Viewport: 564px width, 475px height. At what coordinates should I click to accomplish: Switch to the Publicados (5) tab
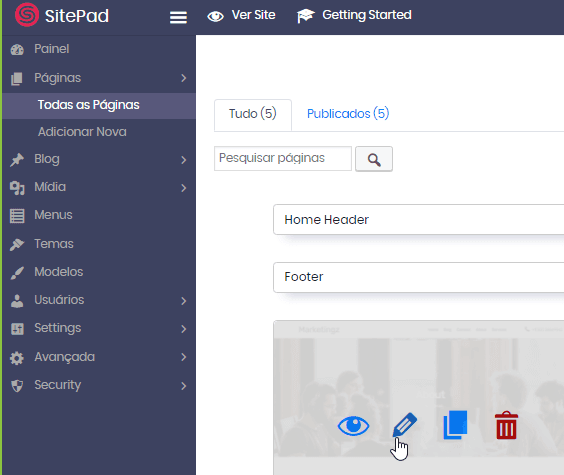(348, 114)
